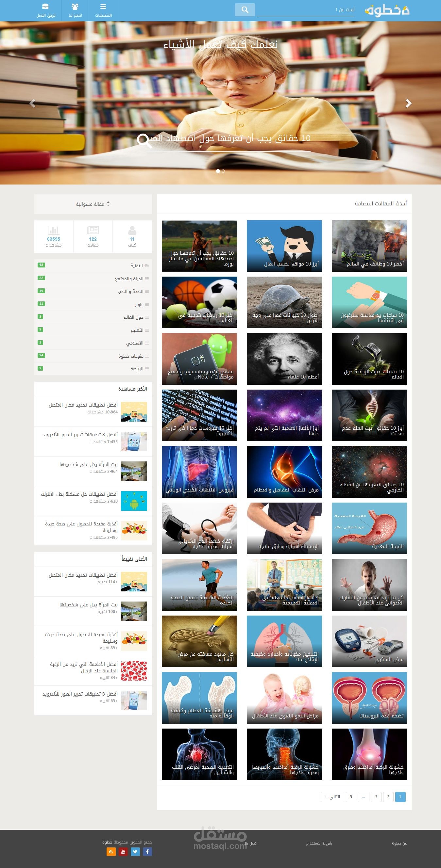Open the التعليم category
Viewport: 441px width, 868px height.
click(93, 330)
